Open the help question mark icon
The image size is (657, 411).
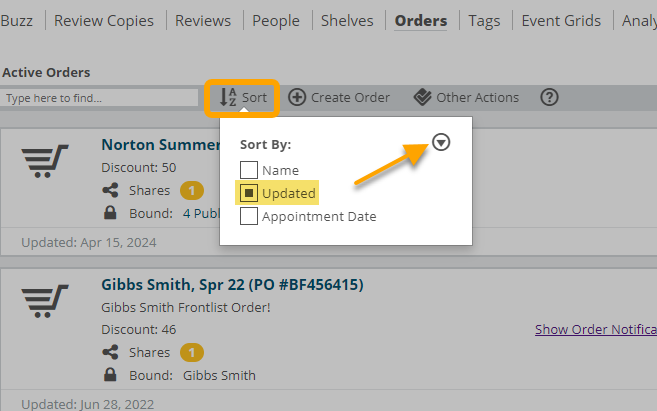(549, 97)
